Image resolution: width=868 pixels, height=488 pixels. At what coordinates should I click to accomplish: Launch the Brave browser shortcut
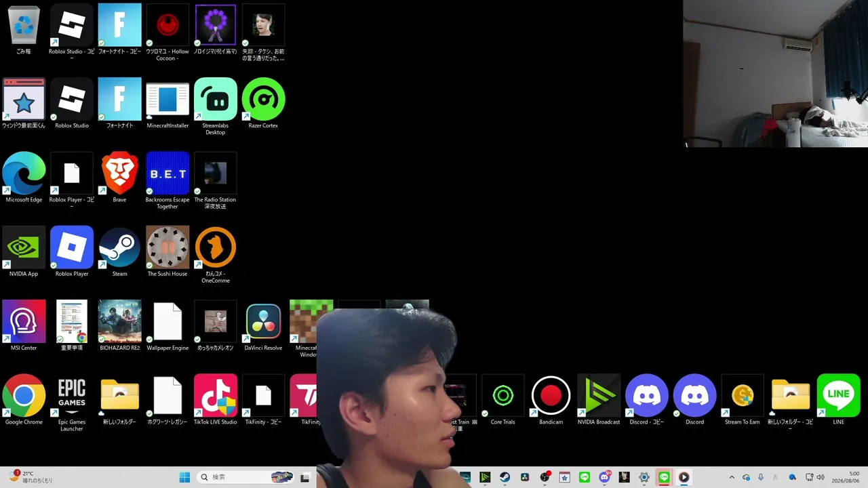click(x=119, y=178)
